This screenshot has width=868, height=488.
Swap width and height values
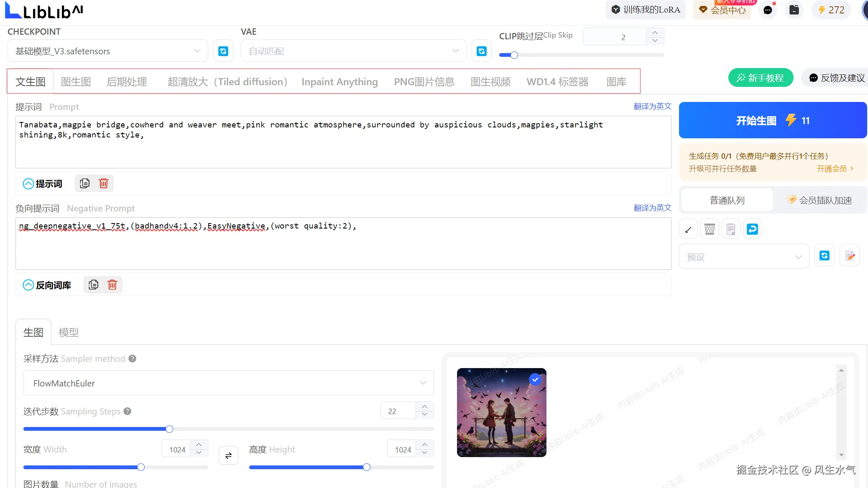point(228,455)
